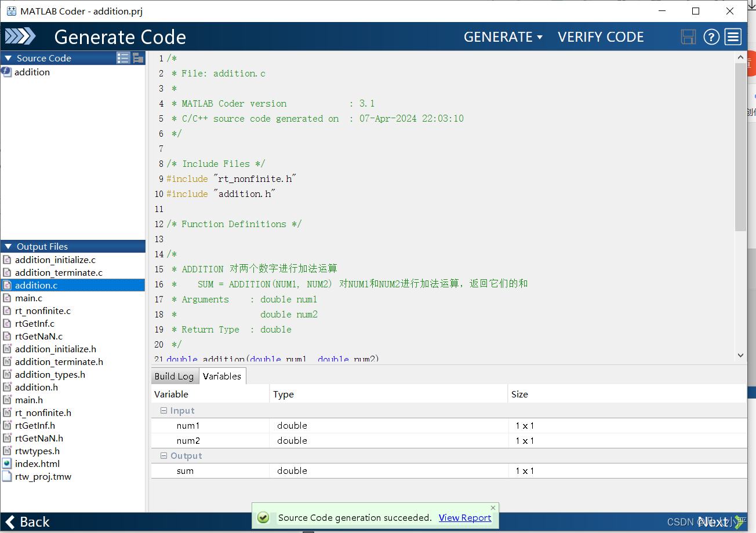Image resolution: width=756 pixels, height=533 pixels.
Task: Dismiss the code generation succeeded notification
Action: [x=493, y=508]
